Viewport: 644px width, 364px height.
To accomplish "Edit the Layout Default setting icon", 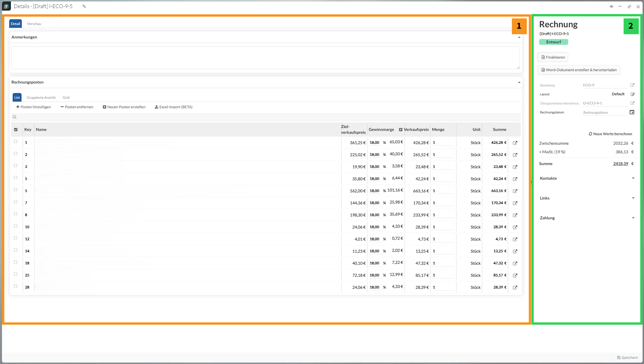I will 632,94.
